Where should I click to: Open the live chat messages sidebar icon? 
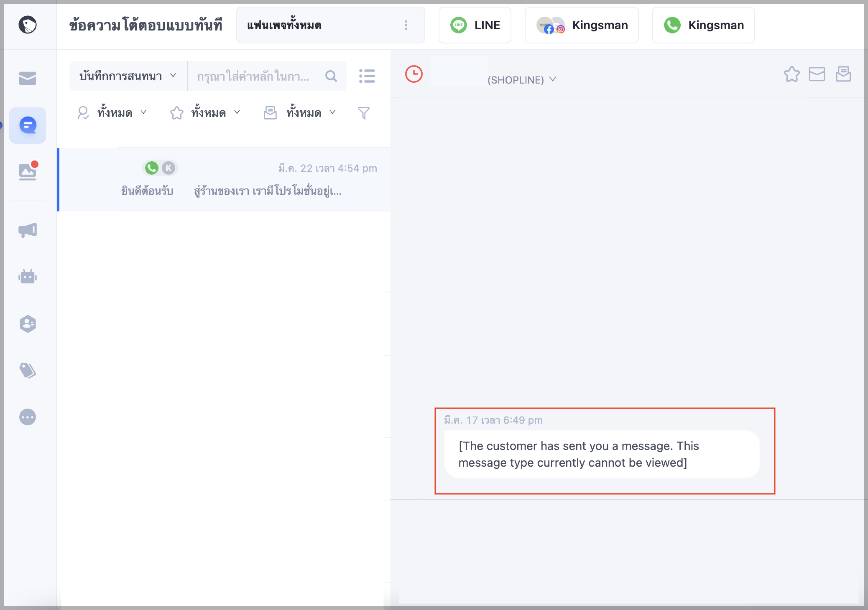coord(28,125)
